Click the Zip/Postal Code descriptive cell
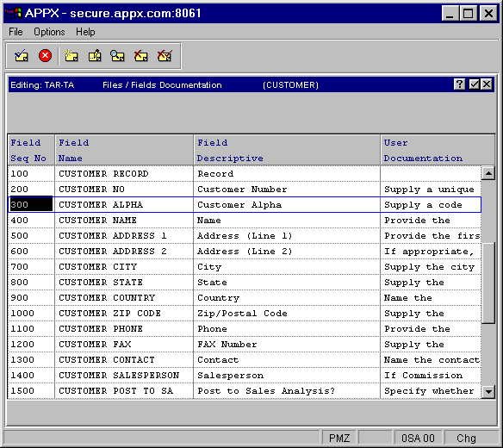The width and height of the screenshot is (503, 448). [x=287, y=314]
